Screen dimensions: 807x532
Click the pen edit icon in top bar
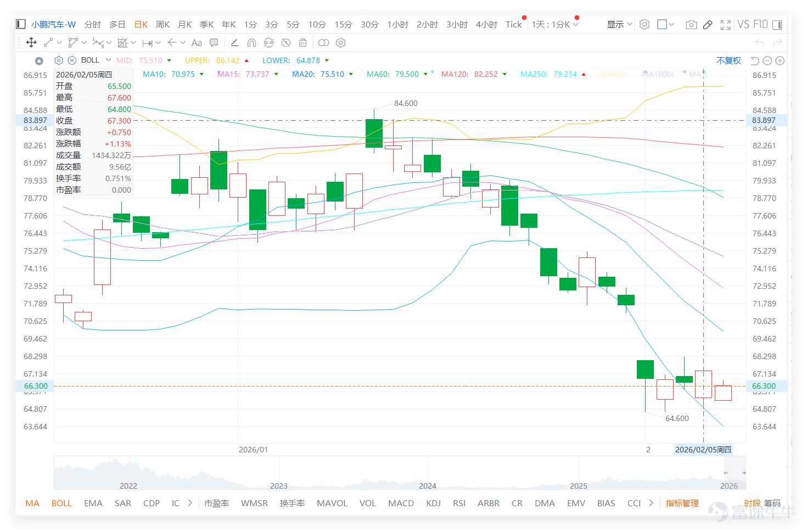coord(708,25)
